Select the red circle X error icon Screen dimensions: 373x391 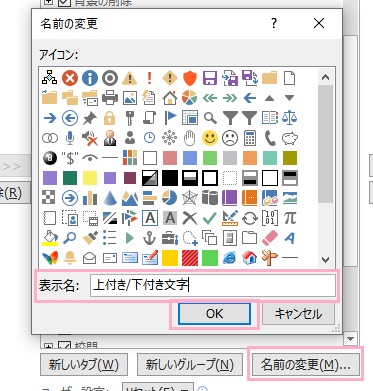click(70, 78)
